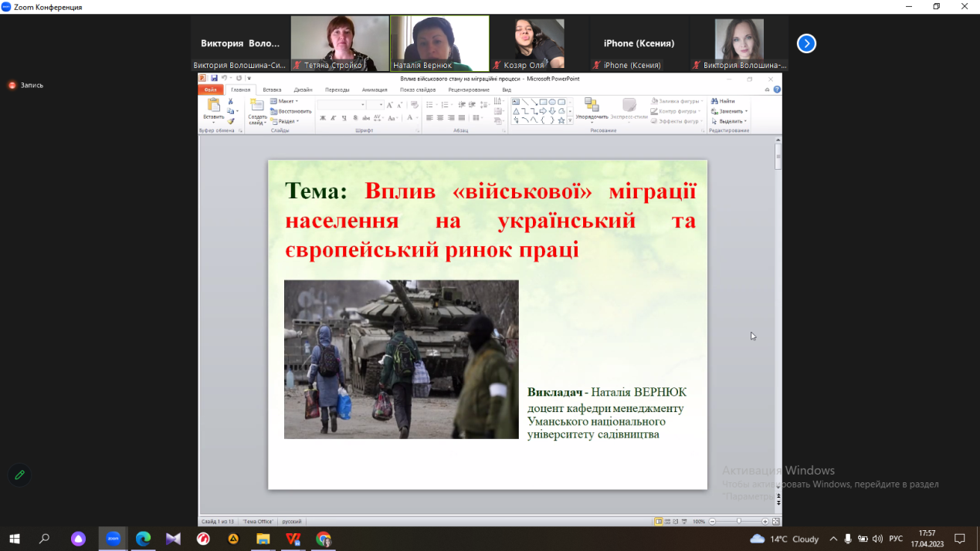Open the Section (Раздел) dropdown
Screen dimensions: 980x551
286,121
